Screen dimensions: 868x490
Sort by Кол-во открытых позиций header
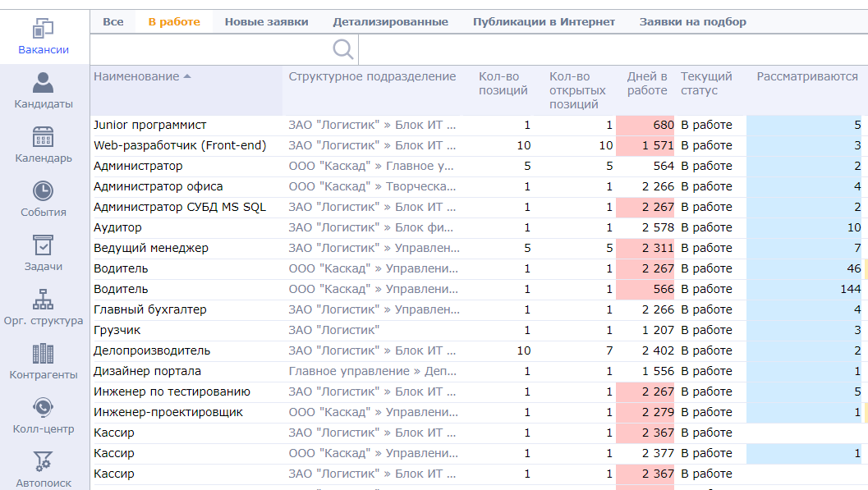tap(577, 90)
